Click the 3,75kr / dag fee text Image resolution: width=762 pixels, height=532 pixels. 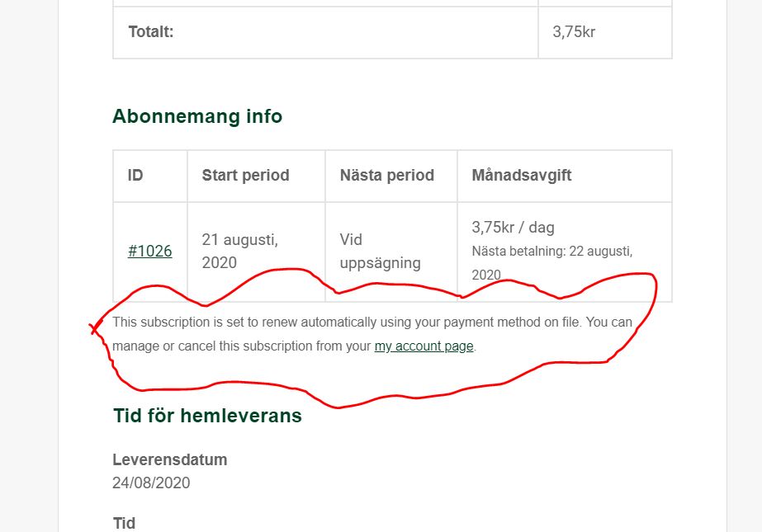(x=513, y=227)
